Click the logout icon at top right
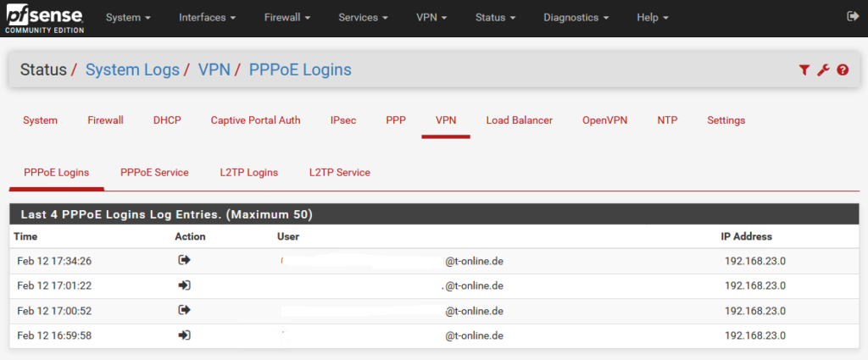The height and width of the screenshot is (360, 868). (x=852, y=17)
